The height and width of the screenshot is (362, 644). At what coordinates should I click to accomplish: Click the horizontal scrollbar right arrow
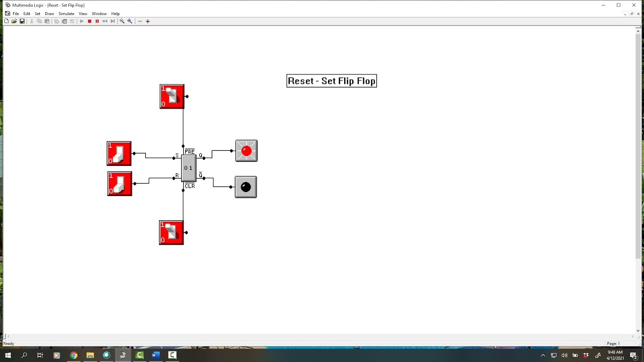[632, 336]
